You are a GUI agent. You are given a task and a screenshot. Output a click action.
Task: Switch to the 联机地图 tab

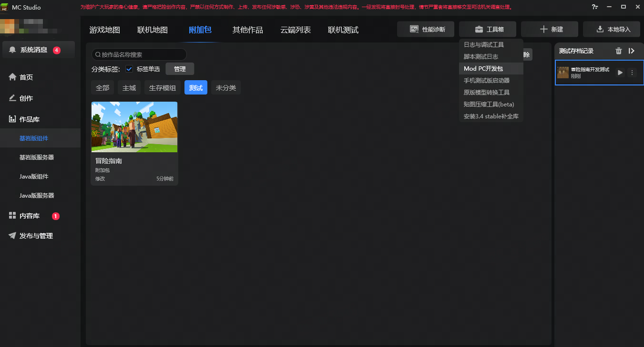[153, 30]
